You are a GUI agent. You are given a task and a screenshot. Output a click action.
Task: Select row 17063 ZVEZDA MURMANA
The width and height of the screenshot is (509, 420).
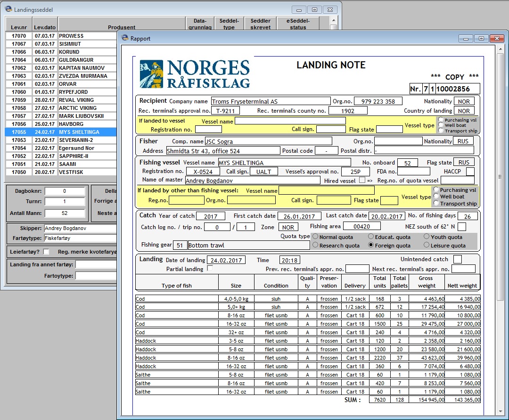pos(61,76)
